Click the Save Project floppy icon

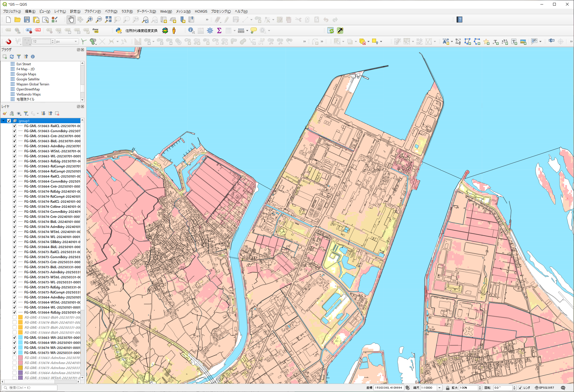[x=27, y=20]
